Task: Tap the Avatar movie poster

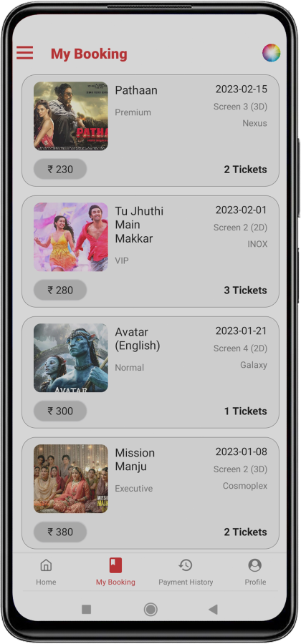Action: [x=71, y=358]
